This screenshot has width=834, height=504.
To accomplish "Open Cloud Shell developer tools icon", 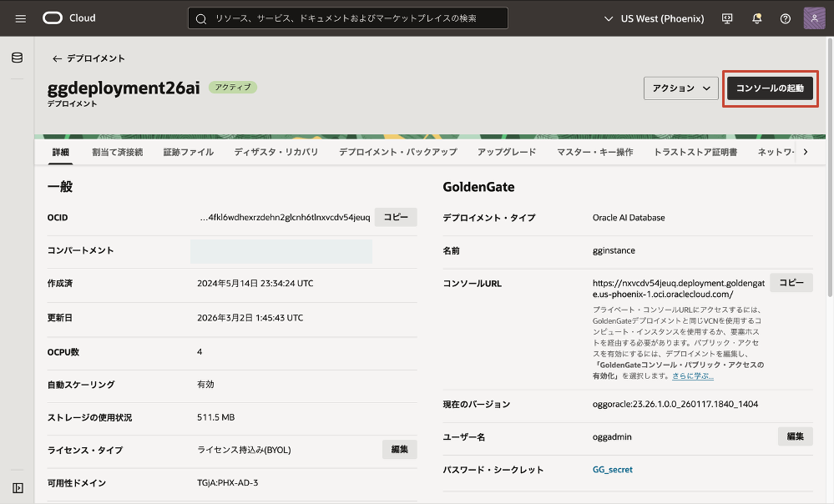I will pyautogui.click(x=727, y=18).
